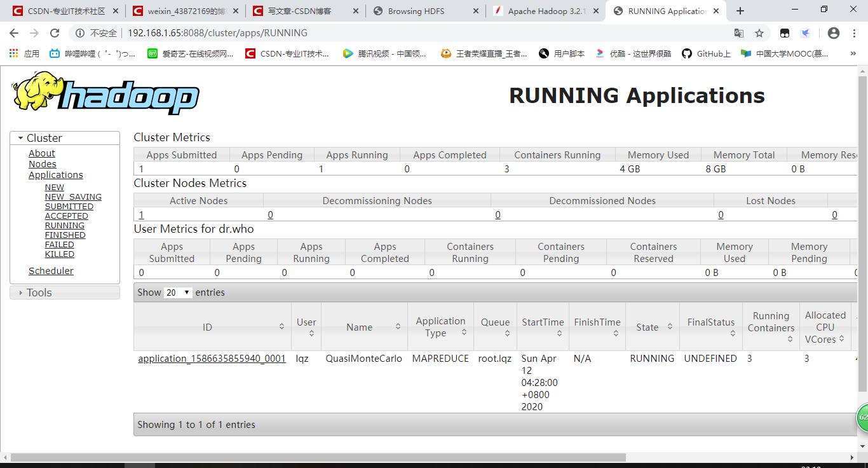
Task: Open Show entries count dropdown
Action: point(178,292)
